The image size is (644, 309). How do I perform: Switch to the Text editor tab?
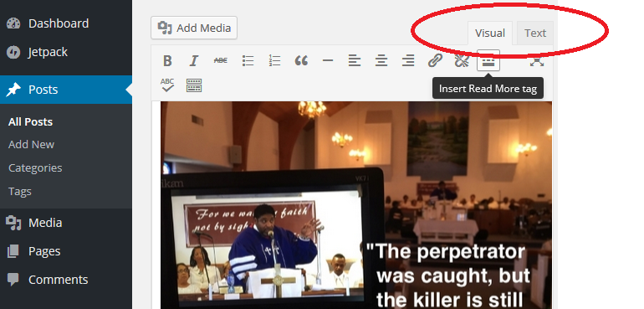535,33
